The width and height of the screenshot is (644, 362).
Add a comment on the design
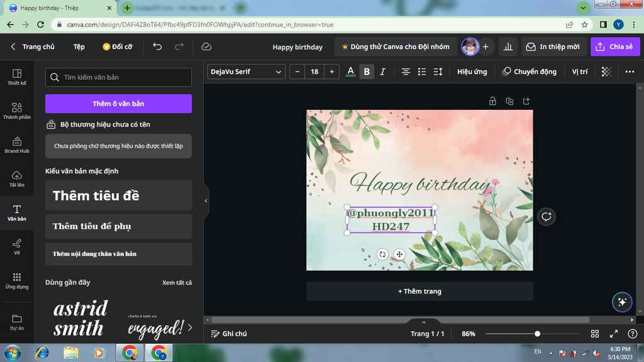coord(547,216)
